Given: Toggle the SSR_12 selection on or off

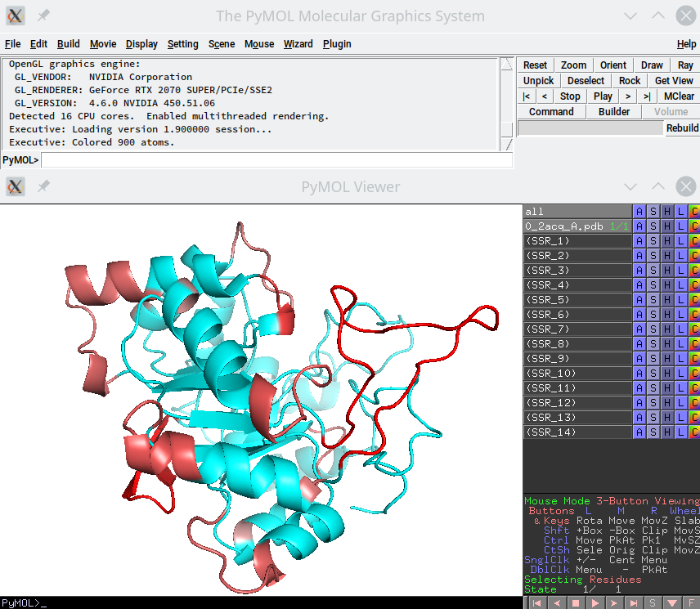Looking at the screenshot, I should tap(577, 403).
